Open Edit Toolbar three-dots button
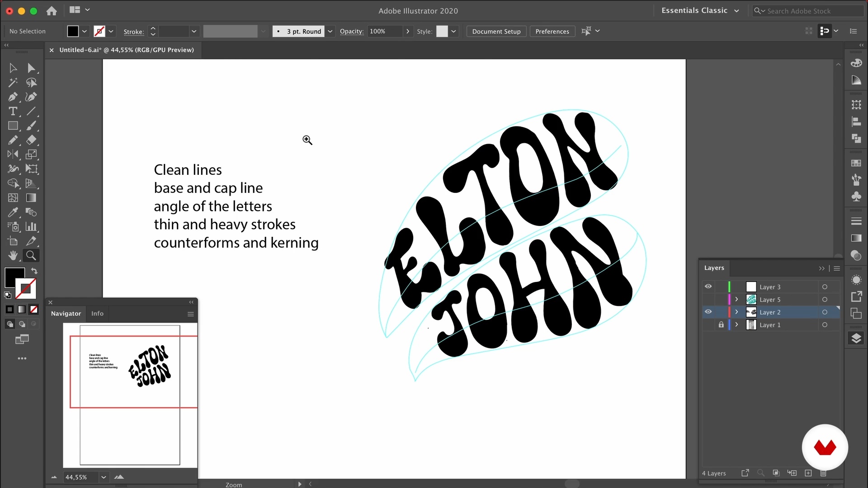The height and width of the screenshot is (488, 868). pyautogui.click(x=22, y=358)
